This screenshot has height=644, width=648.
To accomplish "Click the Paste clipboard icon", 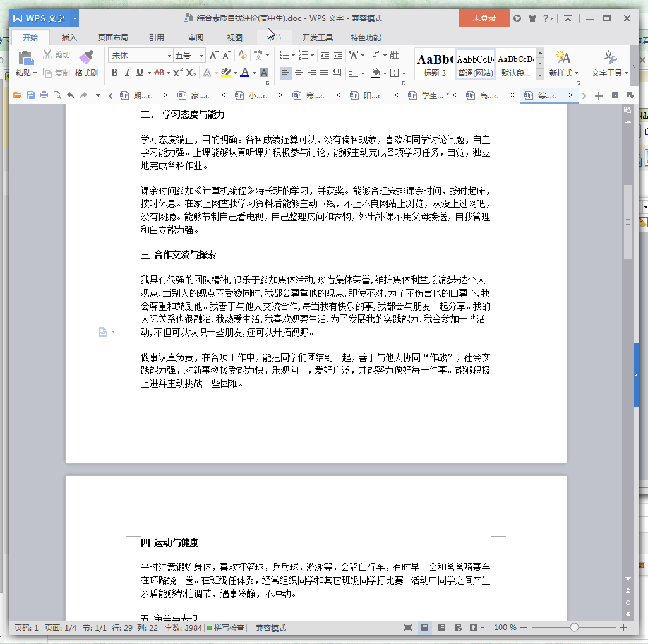I will click(x=26, y=58).
